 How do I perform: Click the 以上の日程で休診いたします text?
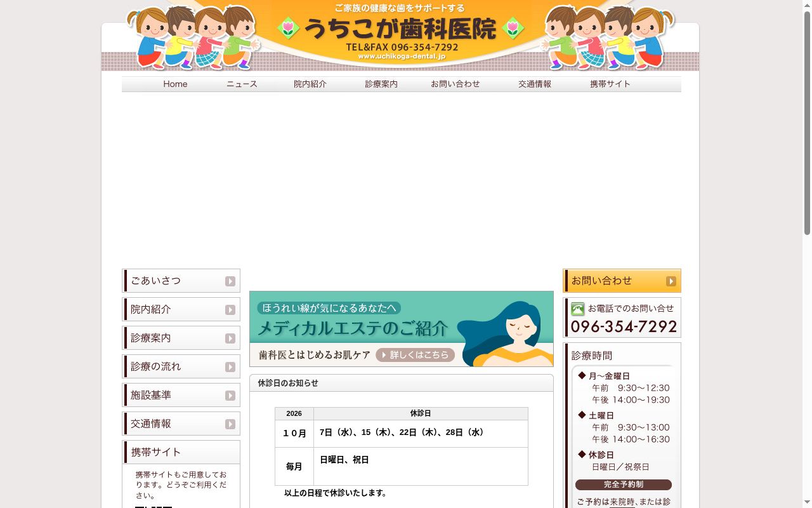[336, 493]
